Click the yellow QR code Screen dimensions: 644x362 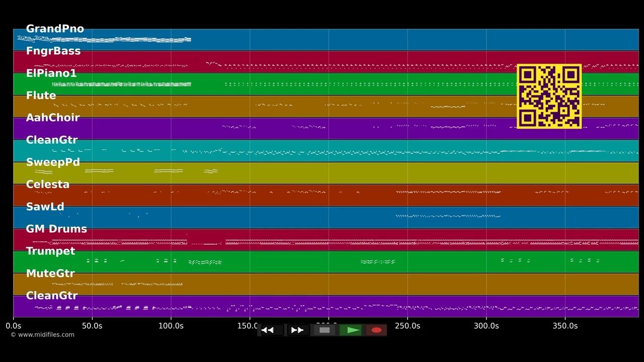(x=549, y=96)
